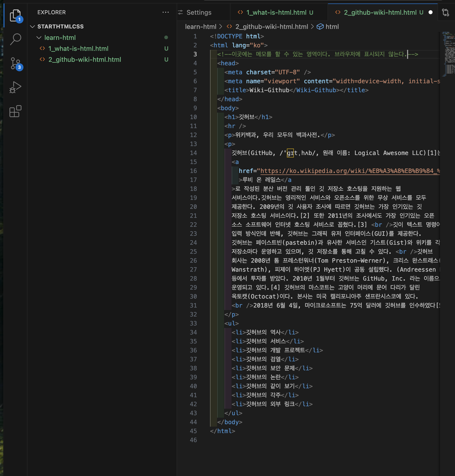This screenshot has width=455, height=476.
Task: Click the 깃허브의 서비스 list item
Action: pos(268,341)
